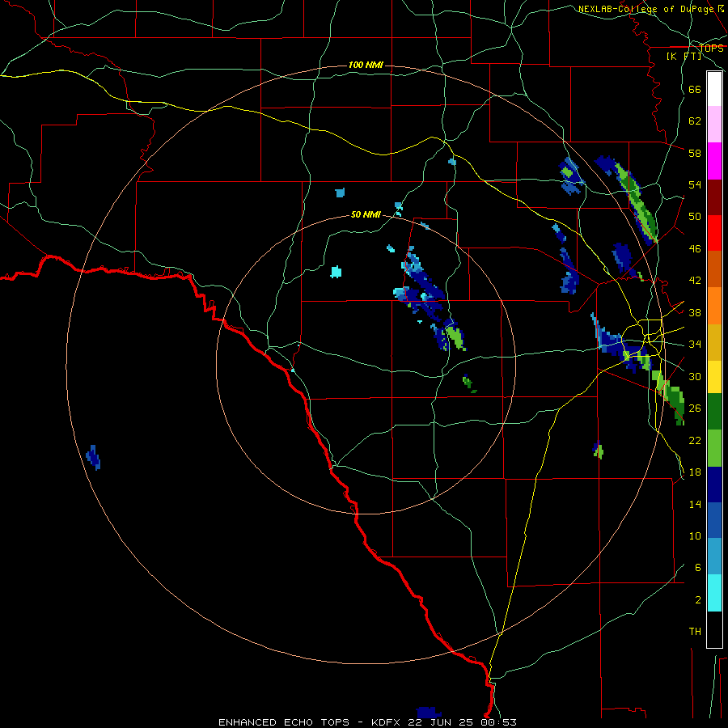Click the legend value "10"
The image size is (728, 728).
click(x=695, y=535)
